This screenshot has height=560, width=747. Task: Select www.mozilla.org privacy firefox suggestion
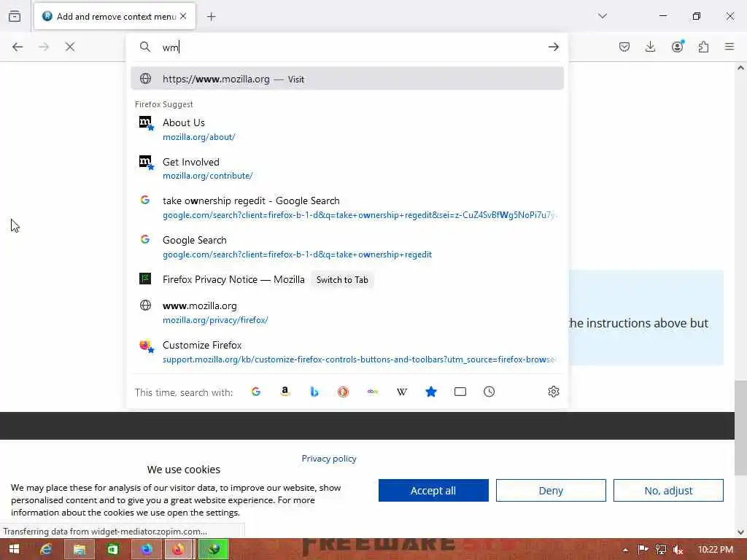coord(347,312)
